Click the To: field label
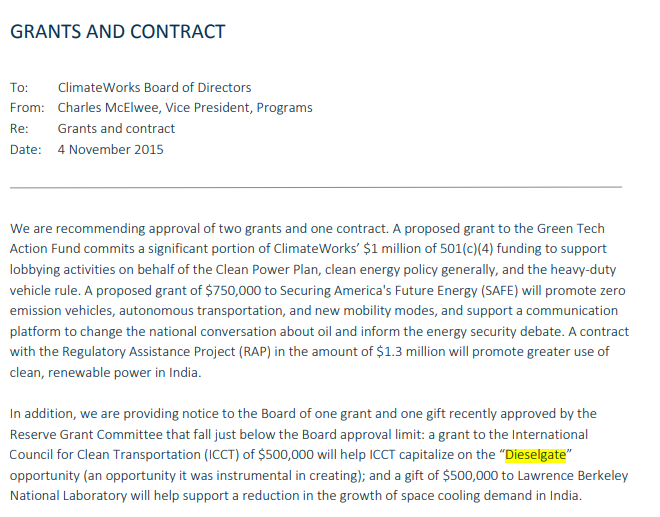This screenshot has width=660, height=517. point(20,87)
